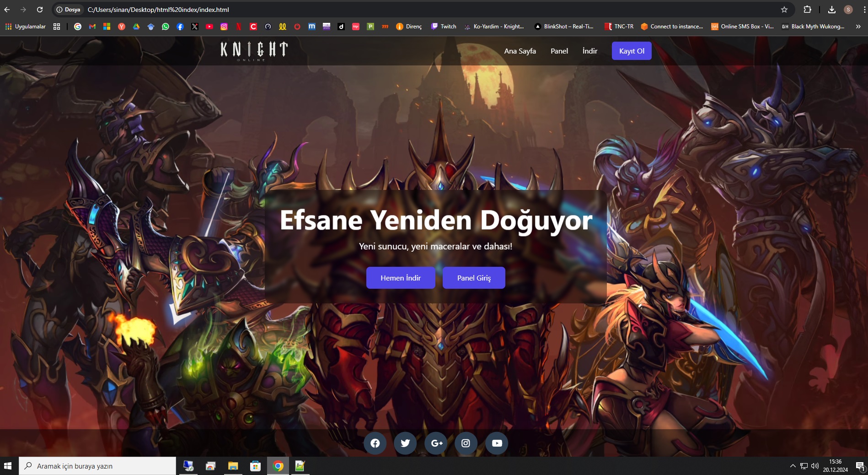The width and height of the screenshot is (868, 475).
Task: Open the YouTube bookmark in bookmarks bar
Action: (209, 27)
